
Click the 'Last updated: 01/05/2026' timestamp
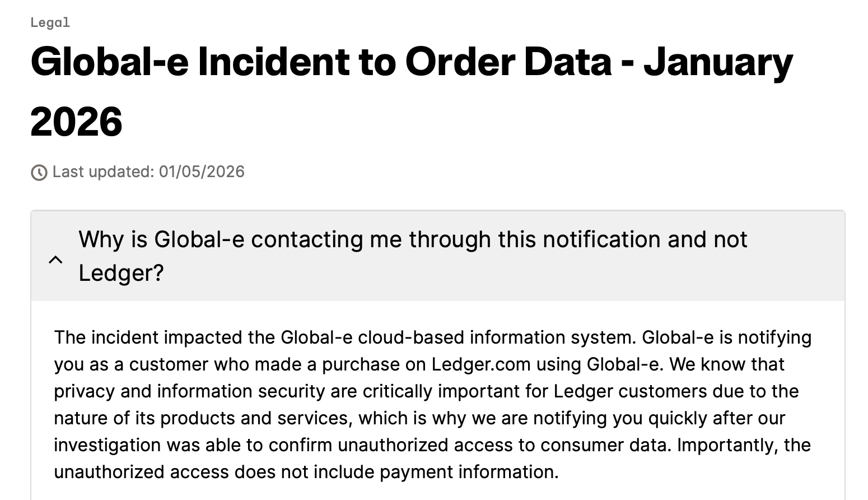148,172
